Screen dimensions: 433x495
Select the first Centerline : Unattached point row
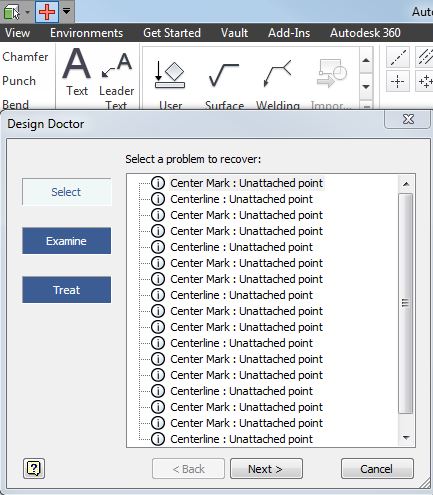[242, 199]
